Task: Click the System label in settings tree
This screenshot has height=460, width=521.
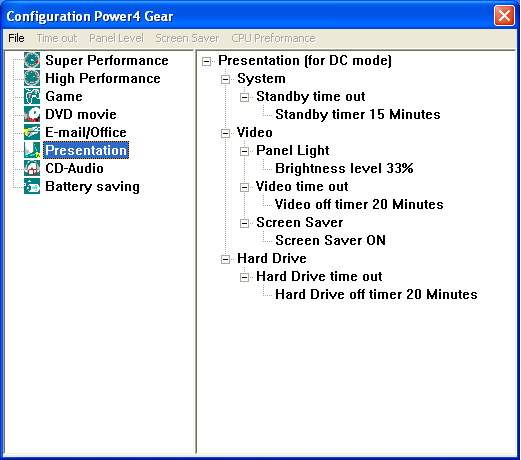Action: 261,78
